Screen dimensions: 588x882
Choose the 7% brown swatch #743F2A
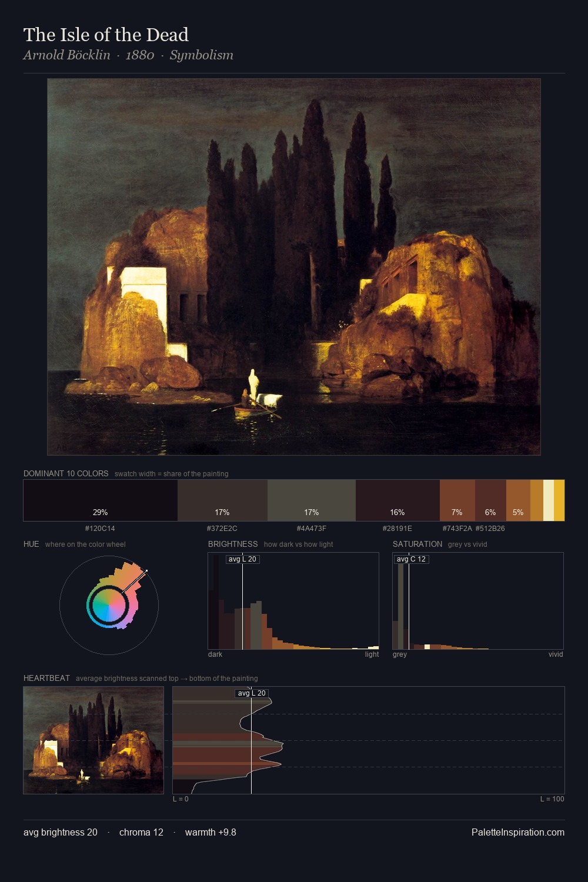(x=457, y=500)
